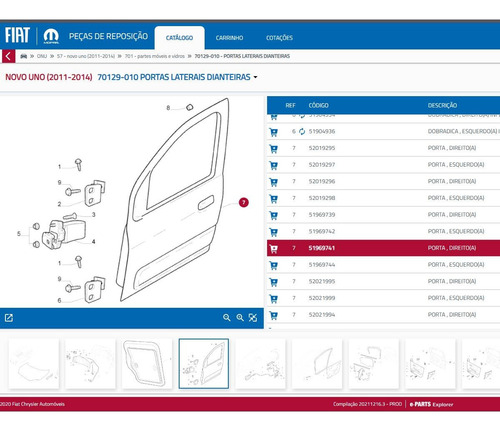Image resolution: width=500 pixels, height=431 pixels.
Task: Click part code 51969744
Action: click(x=322, y=265)
